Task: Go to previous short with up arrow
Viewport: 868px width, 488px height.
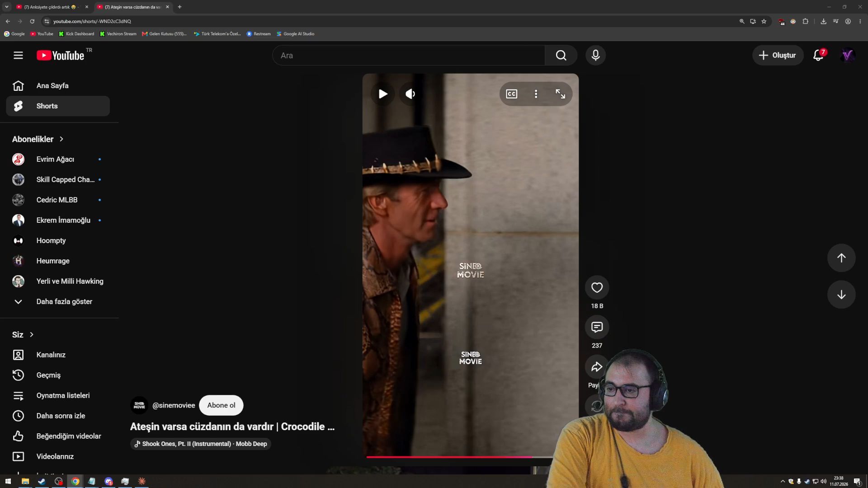Action: coord(841,258)
